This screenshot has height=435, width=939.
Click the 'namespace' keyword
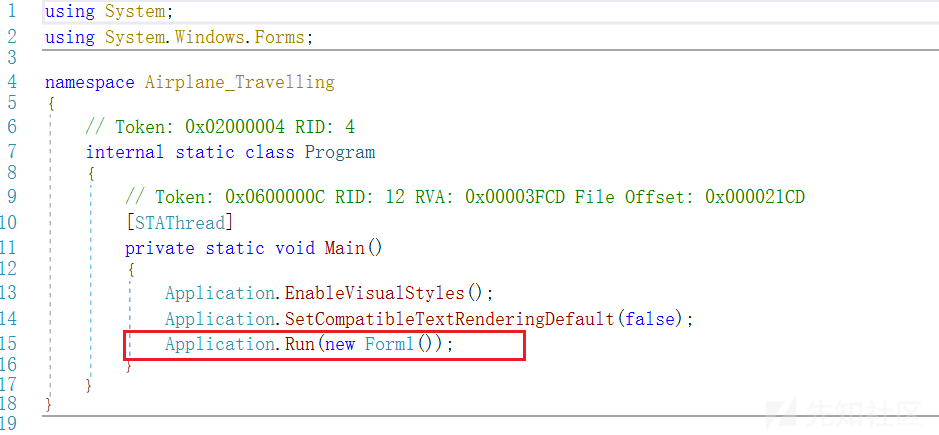click(x=90, y=81)
